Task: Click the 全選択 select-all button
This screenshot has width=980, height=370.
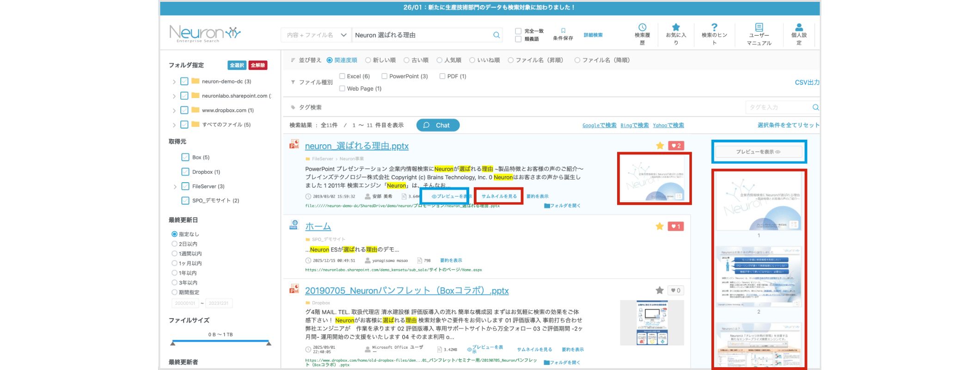Action: 237,65
